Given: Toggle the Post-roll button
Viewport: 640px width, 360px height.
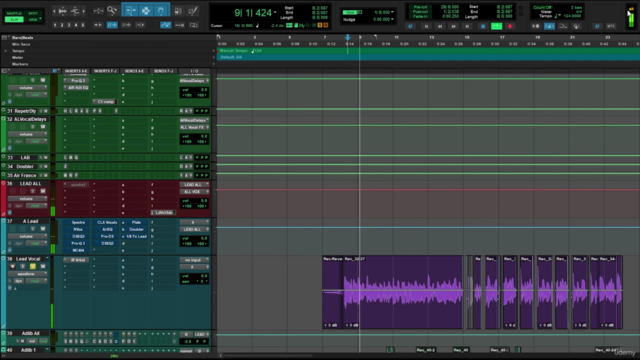Looking at the screenshot, I should click(x=420, y=12).
